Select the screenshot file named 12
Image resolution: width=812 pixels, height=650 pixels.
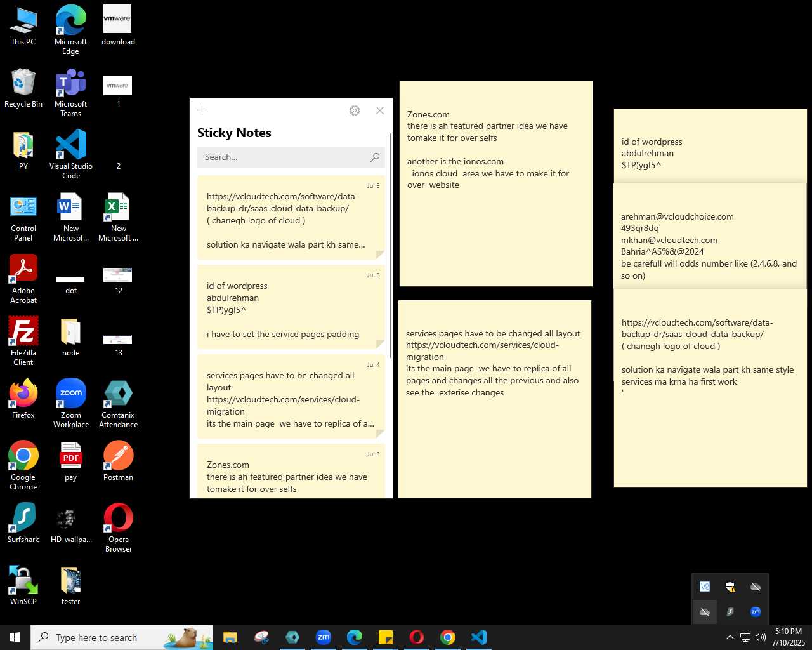pos(119,280)
